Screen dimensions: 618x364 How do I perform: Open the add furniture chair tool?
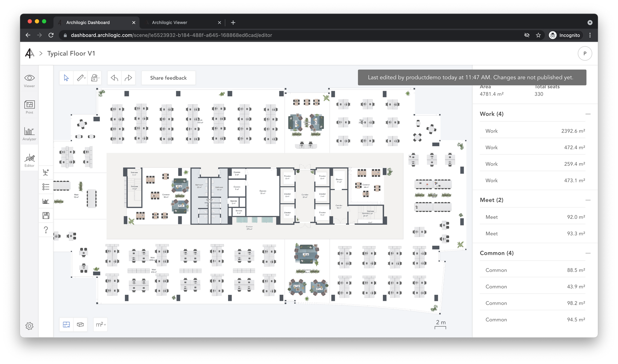46,172
